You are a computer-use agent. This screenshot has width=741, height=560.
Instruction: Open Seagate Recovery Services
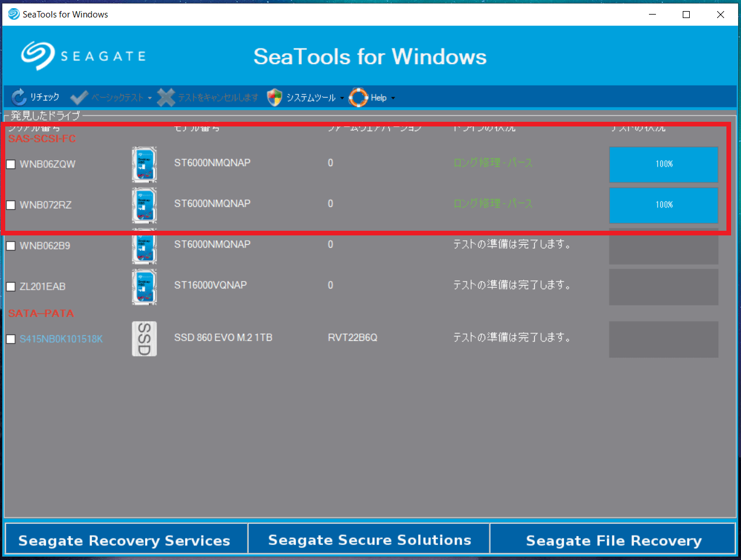coord(126,538)
